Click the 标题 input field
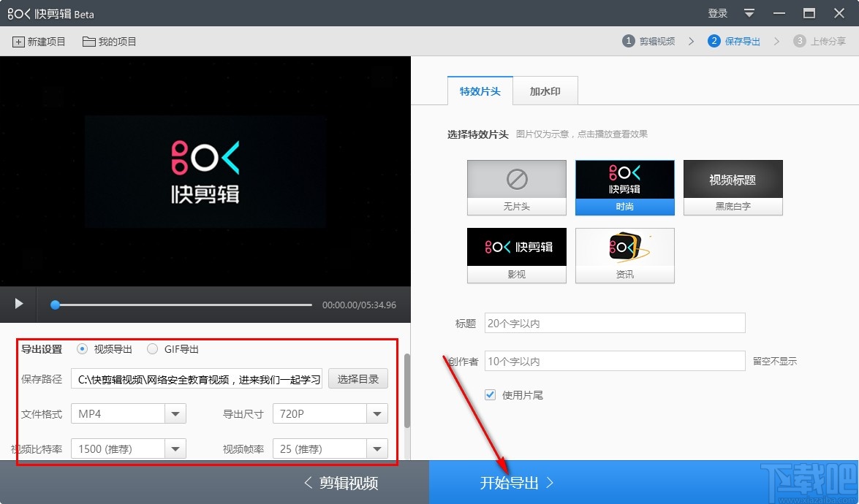Screen dimensions: 859x504 point(615,323)
